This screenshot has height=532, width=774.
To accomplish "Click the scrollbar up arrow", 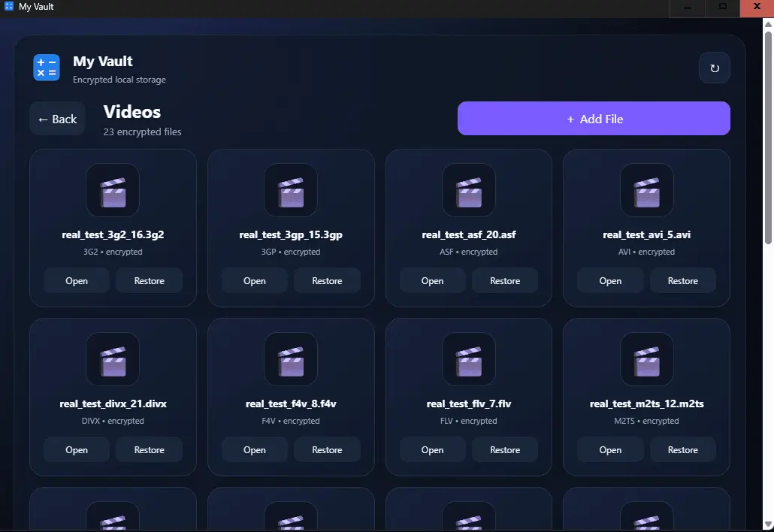I will point(767,24).
